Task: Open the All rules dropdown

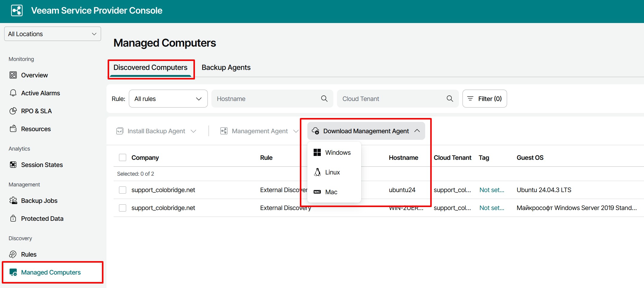Action: coord(168,99)
